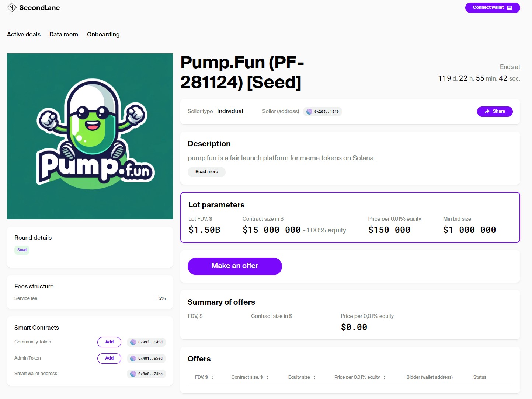Click the wallet icon in Connect wallet
532x399 pixels.
(510, 8)
